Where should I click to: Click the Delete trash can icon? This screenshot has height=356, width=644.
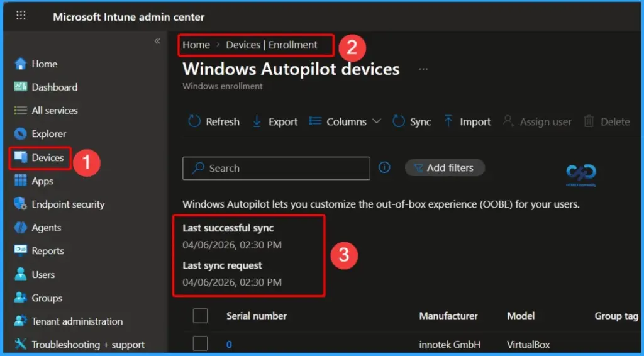coord(589,121)
